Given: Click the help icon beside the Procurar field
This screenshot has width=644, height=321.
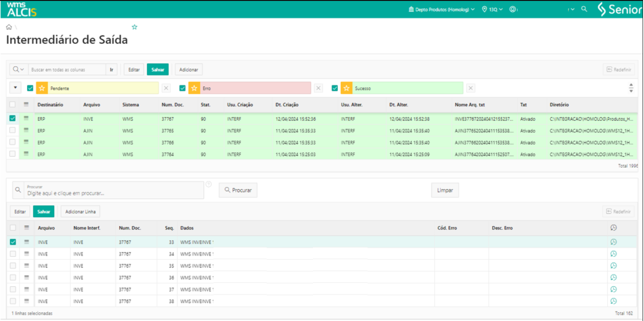Looking at the screenshot, I should [208, 184].
